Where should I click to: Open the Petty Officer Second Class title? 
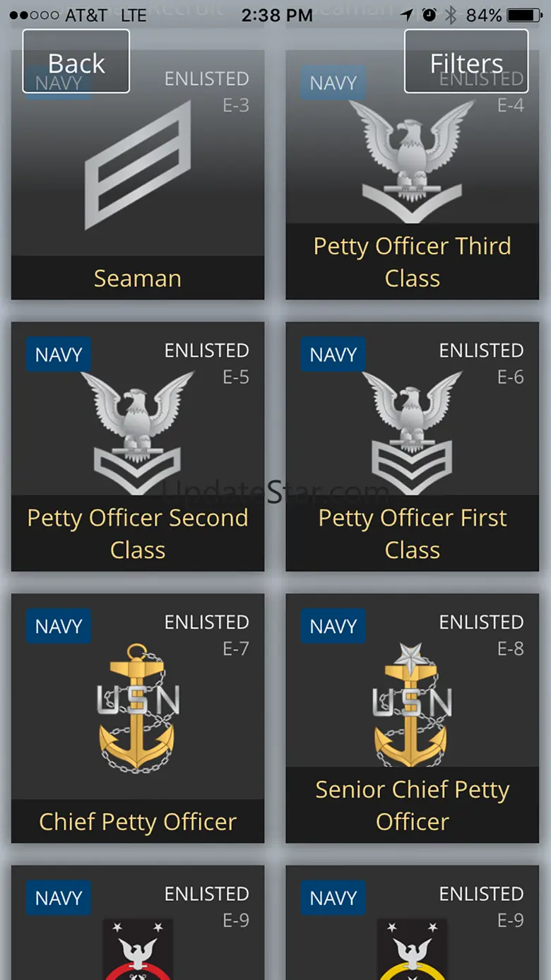138,534
